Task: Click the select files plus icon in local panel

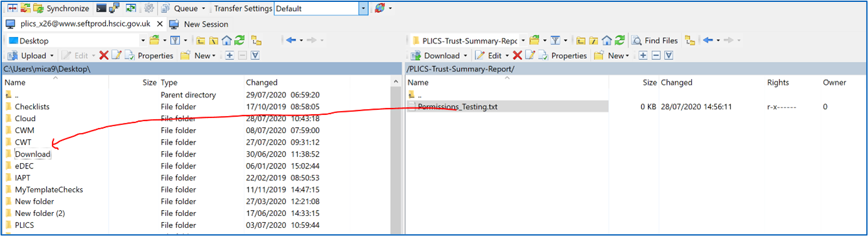Action: 230,56
